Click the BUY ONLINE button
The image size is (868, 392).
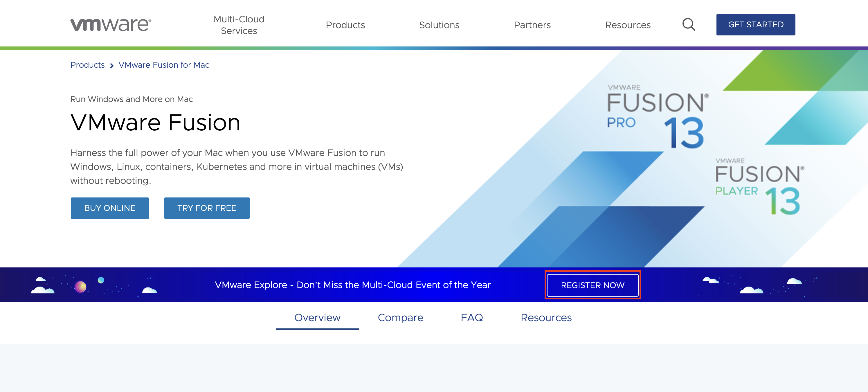coord(109,208)
